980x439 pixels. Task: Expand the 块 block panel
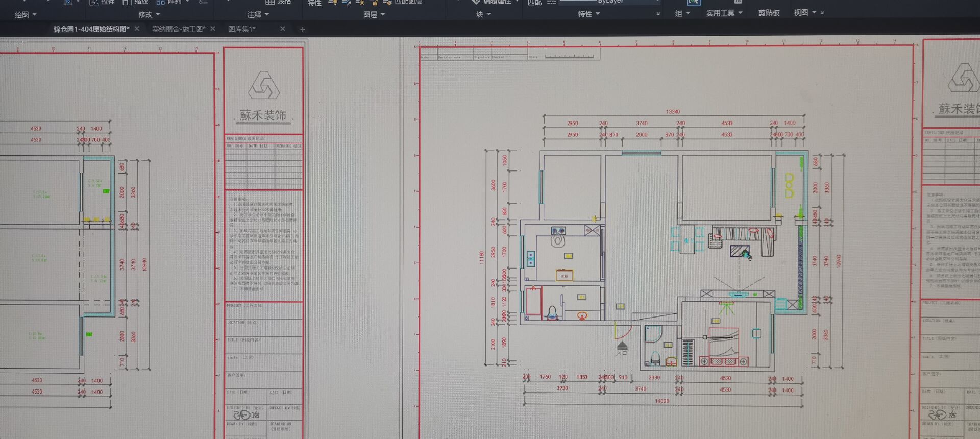click(483, 14)
